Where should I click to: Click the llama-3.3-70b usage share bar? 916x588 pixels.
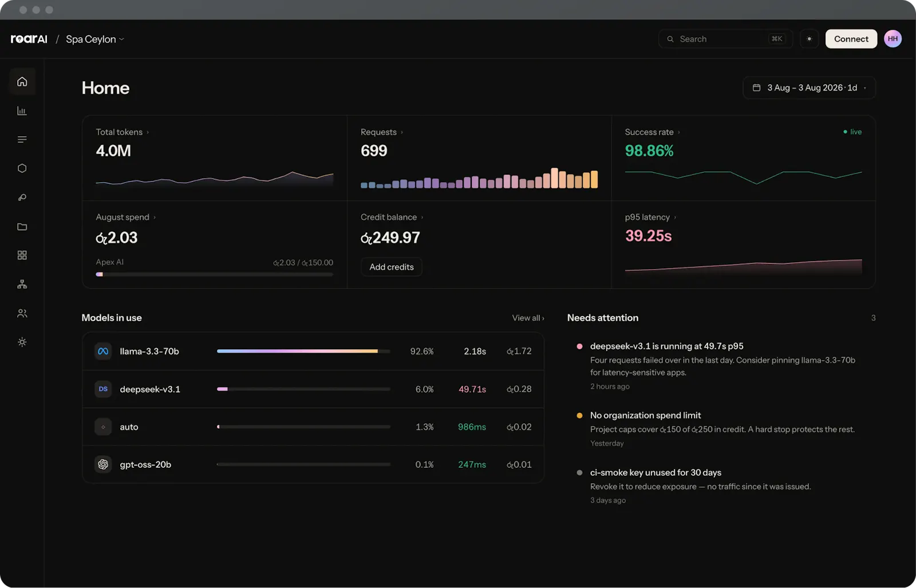pyautogui.click(x=303, y=351)
